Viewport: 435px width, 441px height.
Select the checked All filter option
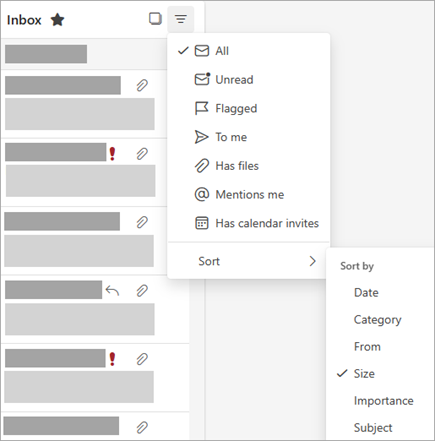(248, 51)
